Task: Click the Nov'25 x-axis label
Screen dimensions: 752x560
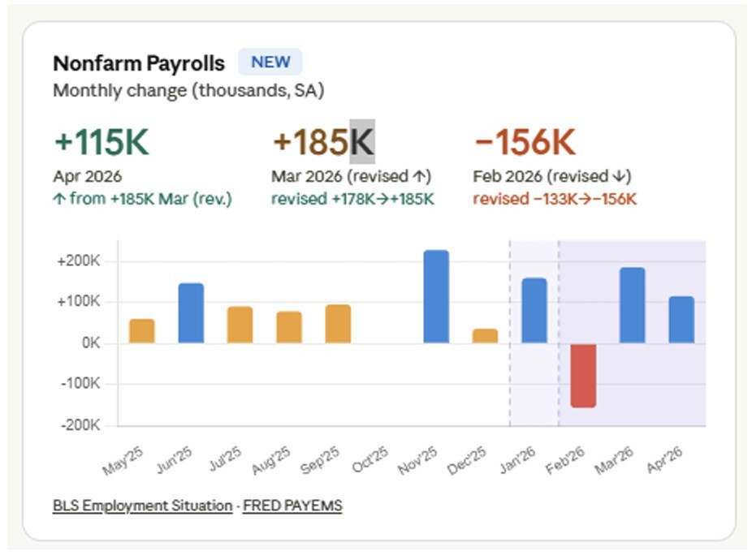Action: click(x=417, y=461)
